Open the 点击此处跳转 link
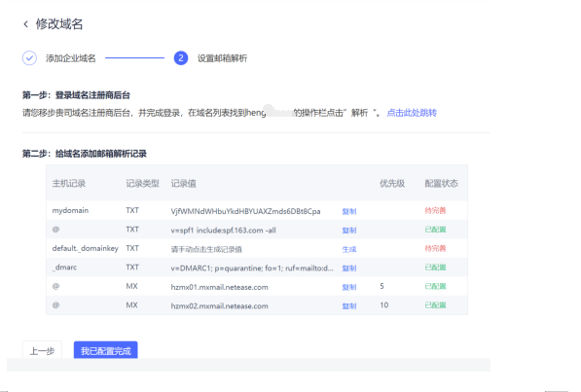The height and width of the screenshot is (392, 581). point(412,113)
